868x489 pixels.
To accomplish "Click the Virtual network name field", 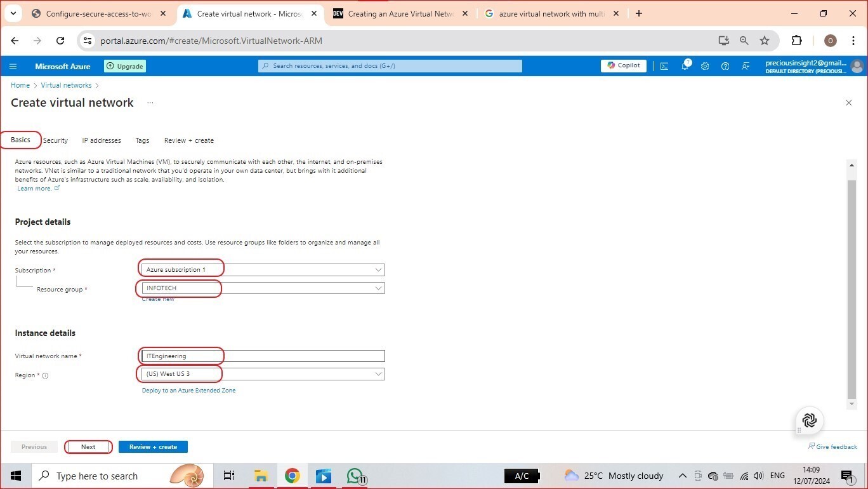I will [x=263, y=356].
